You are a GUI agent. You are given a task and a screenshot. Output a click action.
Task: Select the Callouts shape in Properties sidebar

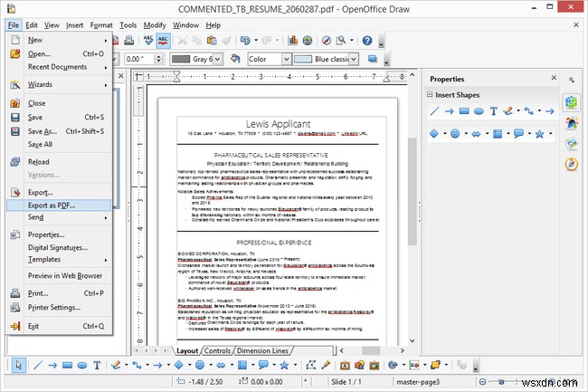click(518, 134)
